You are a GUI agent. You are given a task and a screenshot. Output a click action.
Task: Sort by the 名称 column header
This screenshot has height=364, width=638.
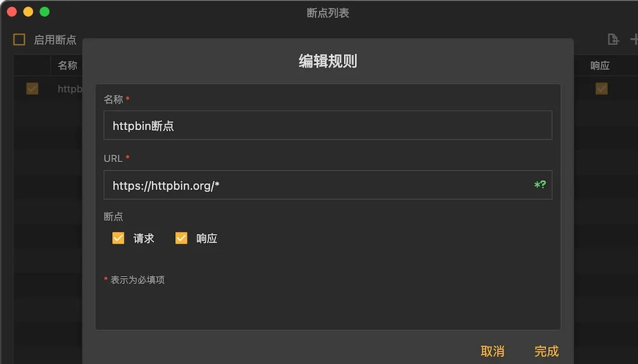pos(67,65)
